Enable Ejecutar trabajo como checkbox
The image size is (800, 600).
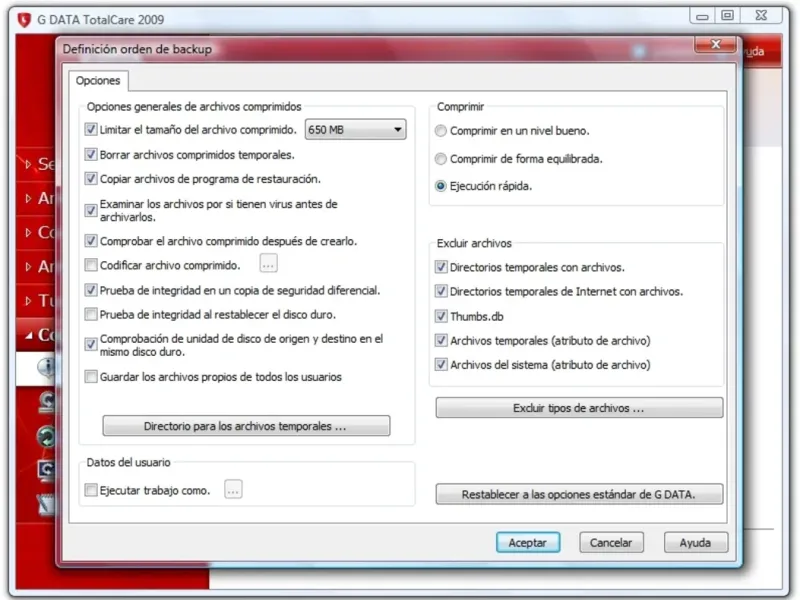(91, 490)
